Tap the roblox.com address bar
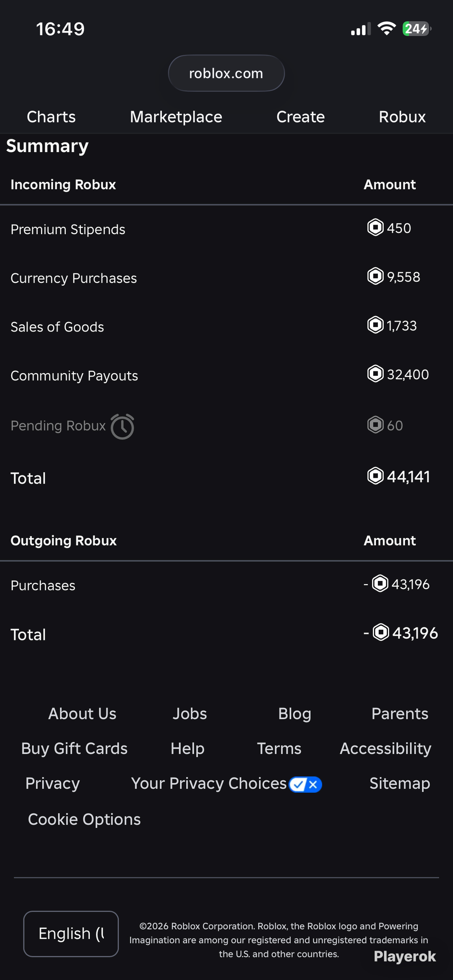Viewport: 453px width, 980px height. click(226, 73)
